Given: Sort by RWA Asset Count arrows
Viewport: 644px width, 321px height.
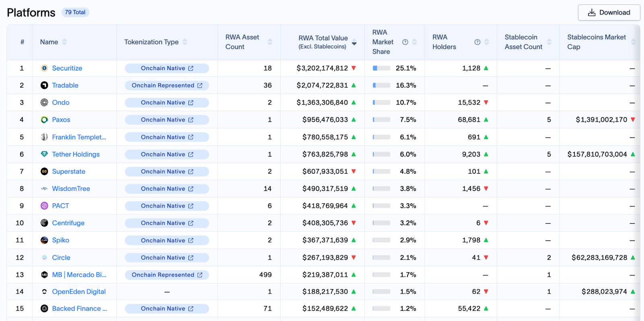Looking at the screenshot, I should (x=270, y=42).
